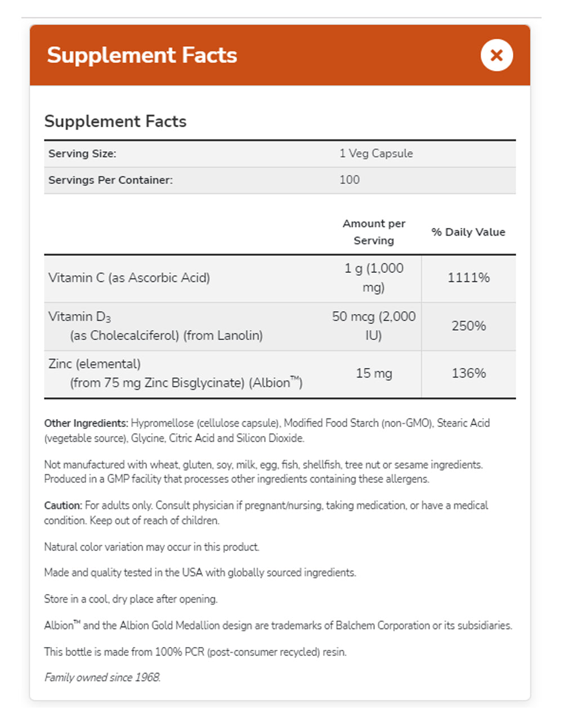Viewport: 563px width, 728px height.
Task: Click the Family owned since 1968 text
Action: coord(102,678)
